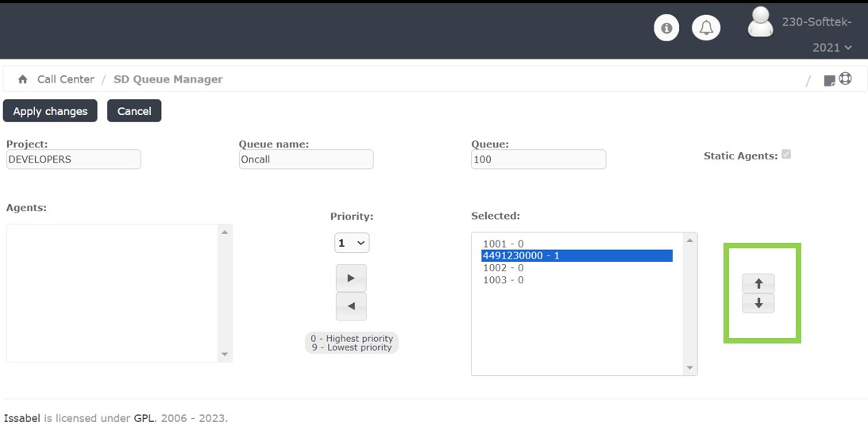Viewport: 868px width, 426px height.
Task: Click Apply changes button
Action: pyautogui.click(x=50, y=111)
